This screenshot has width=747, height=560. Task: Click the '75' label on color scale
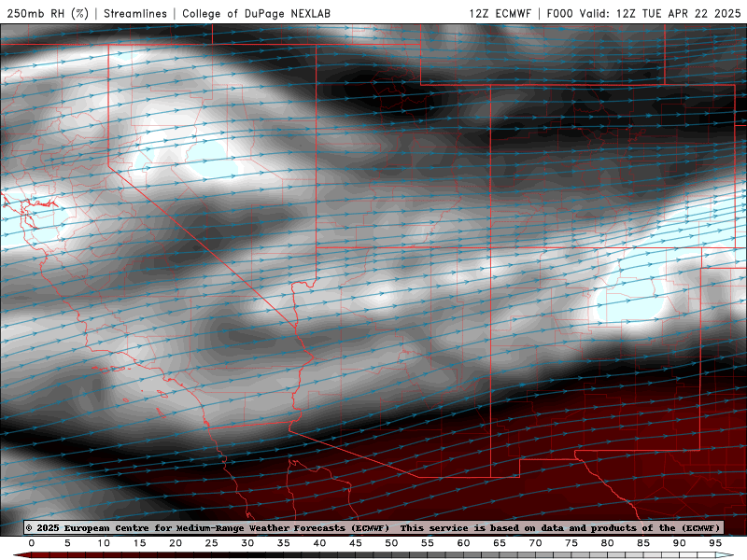point(571,543)
